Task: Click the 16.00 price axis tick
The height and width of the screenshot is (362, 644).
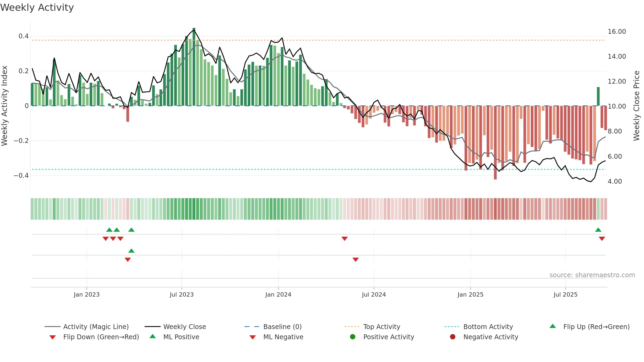Action: click(617, 32)
